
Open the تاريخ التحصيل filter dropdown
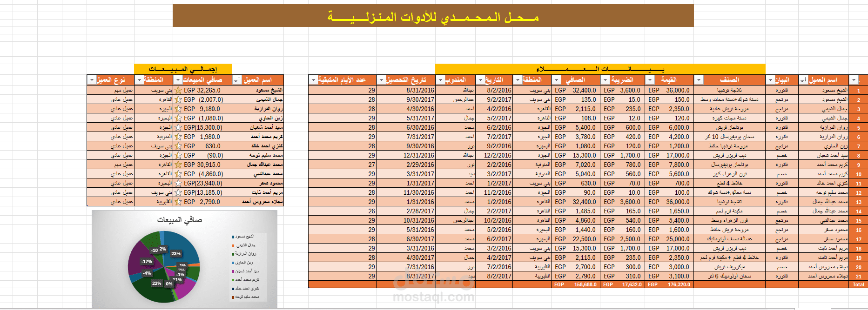click(381, 80)
